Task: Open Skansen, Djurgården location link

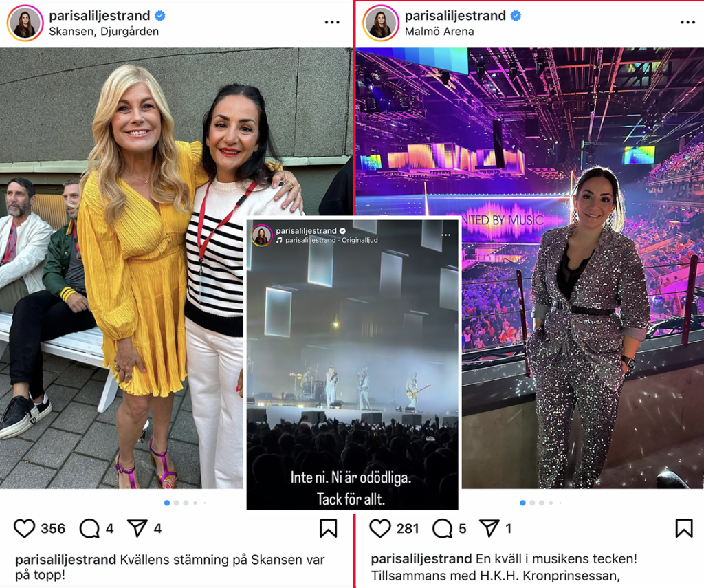Action: tap(104, 32)
